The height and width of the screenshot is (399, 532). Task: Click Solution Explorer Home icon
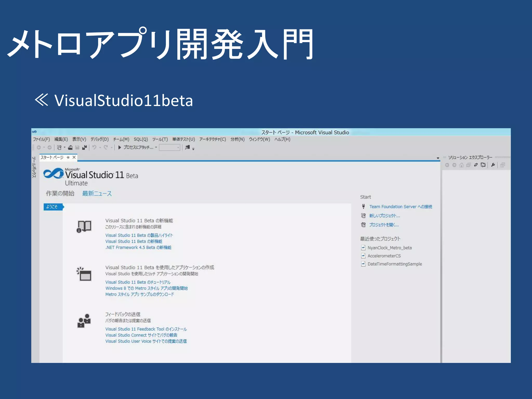pos(461,165)
